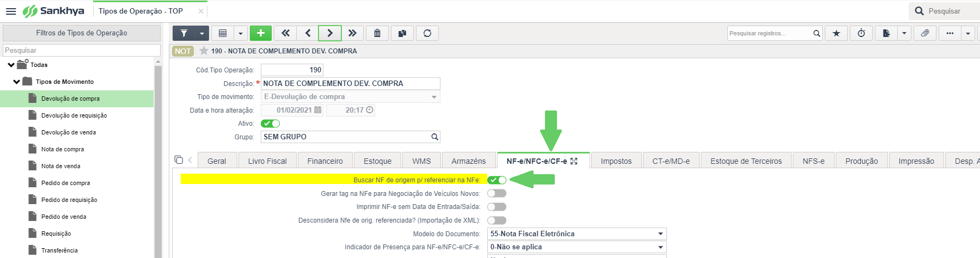Collapse Tipos de Movimento tree node
This screenshot has width=980, height=258.
(x=16, y=82)
